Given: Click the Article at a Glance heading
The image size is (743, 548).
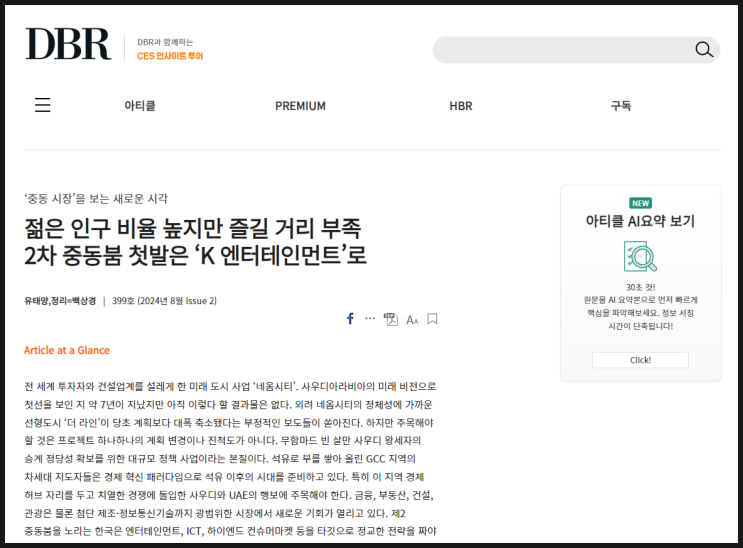Looking at the screenshot, I should tap(67, 350).
